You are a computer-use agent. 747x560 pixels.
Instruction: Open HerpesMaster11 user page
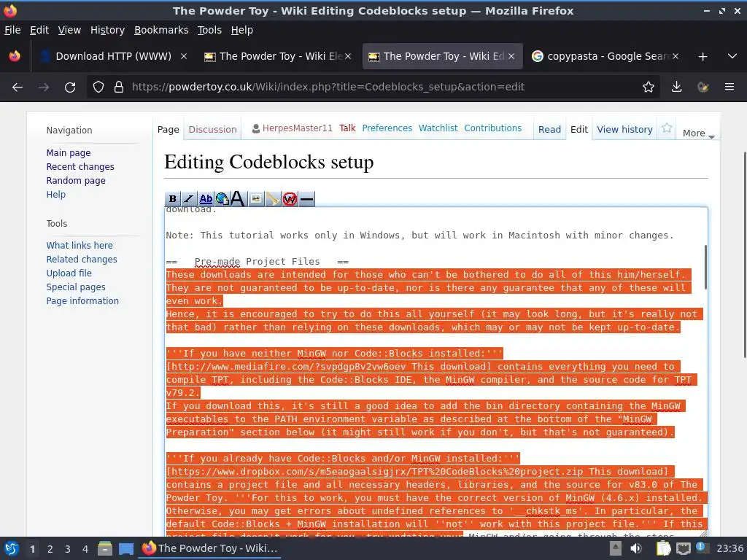click(x=298, y=128)
